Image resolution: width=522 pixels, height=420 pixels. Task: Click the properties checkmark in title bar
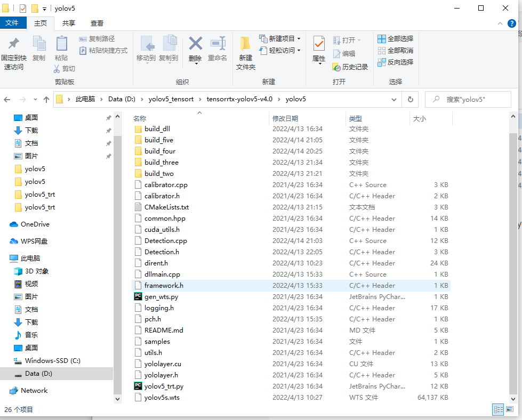pyautogui.click(x=22, y=9)
